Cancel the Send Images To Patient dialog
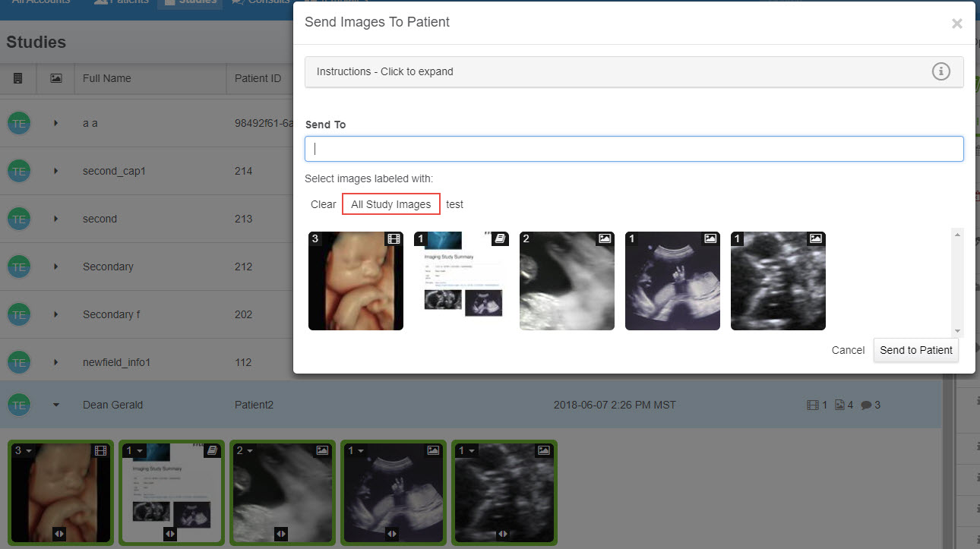Viewport: 980px width, 549px height. click(x=848, y=350)
